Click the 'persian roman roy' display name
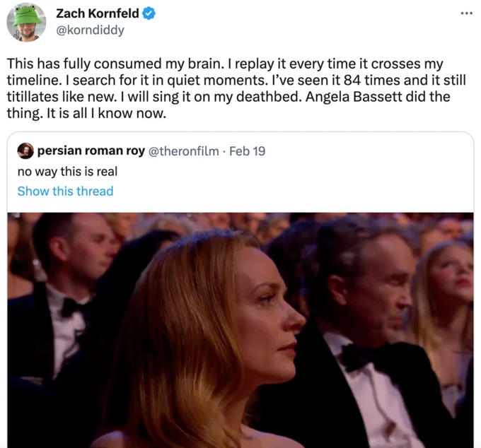This screenshot has height=448, width=481. click(x=91, y=151)
